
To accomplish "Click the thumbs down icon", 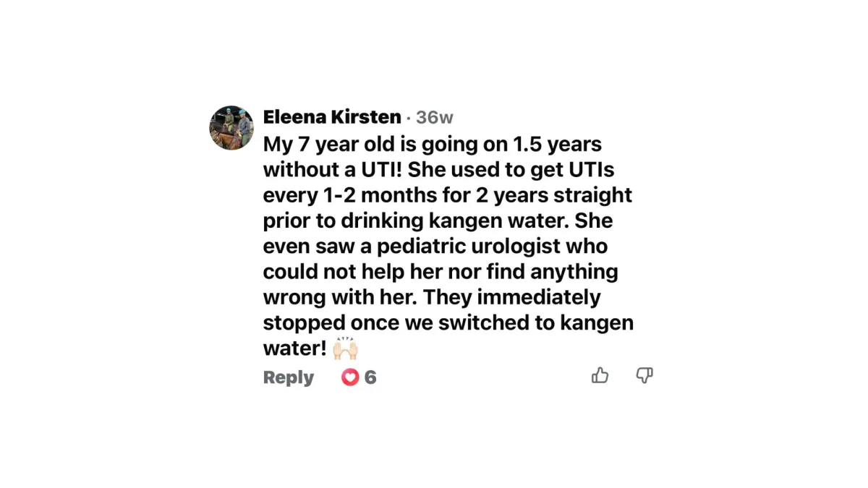I will pos(644,375).
